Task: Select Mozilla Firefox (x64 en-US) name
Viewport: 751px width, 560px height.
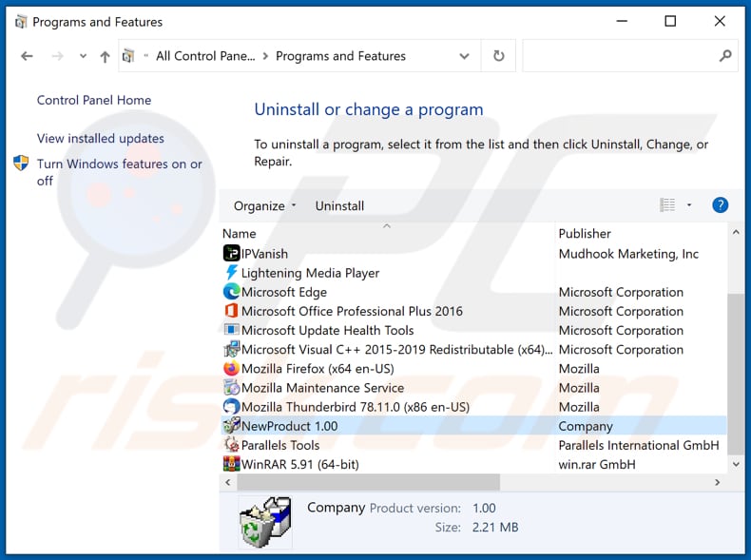Action: [318, 368]
